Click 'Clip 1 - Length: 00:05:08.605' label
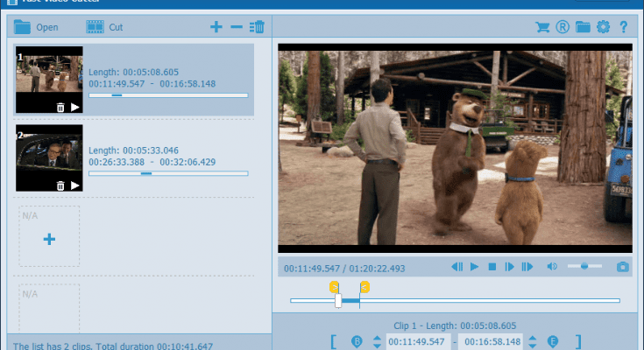Viewport: 644px width, 350px height. [x=455, y=325]
